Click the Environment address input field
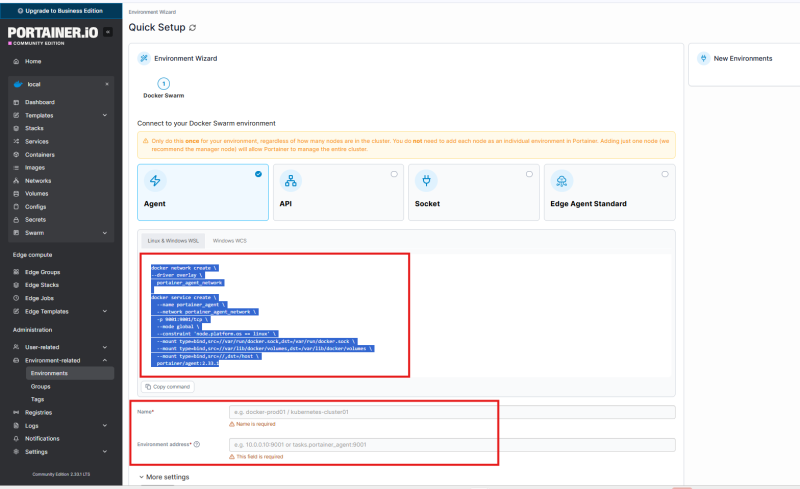The image size is (800, 489). click(x=453, y=445)
